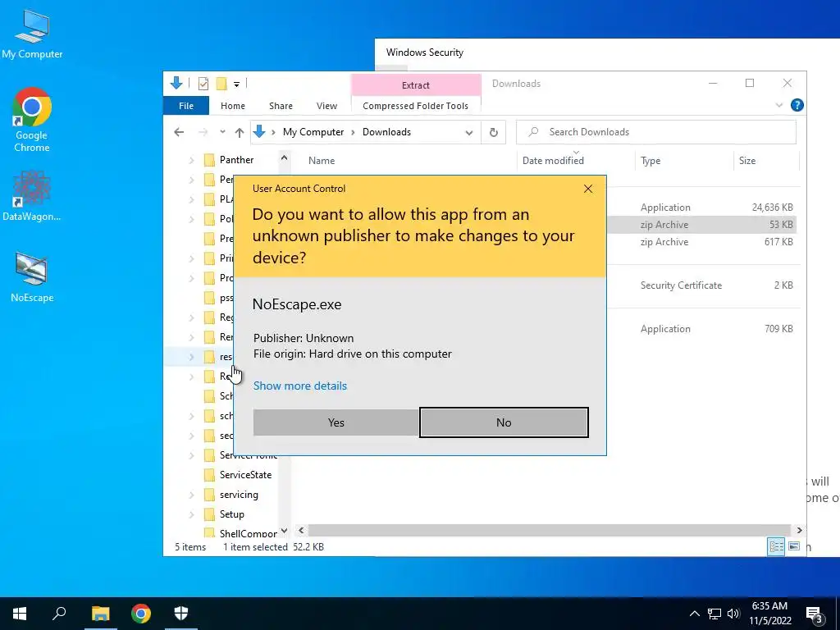Open Windows Security shield in taskbar
The image size is (840, 630).
pyautogui.click(x=181, y=614)
